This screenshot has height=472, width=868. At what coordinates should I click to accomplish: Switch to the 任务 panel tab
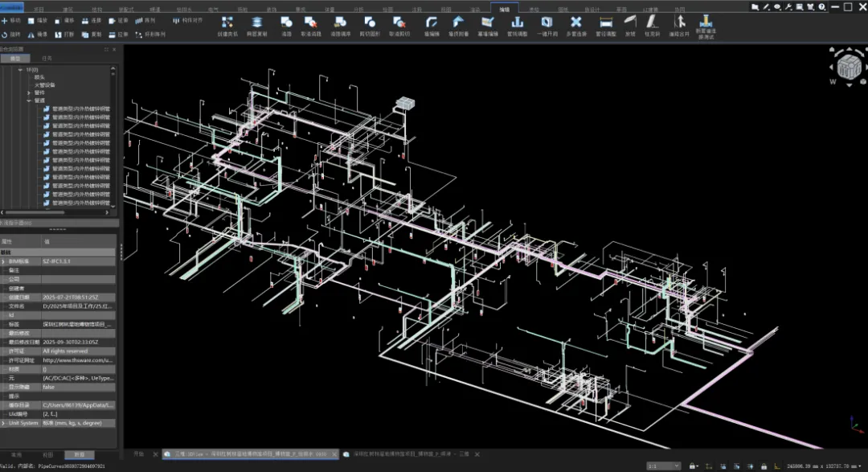[x=47, y=59]
